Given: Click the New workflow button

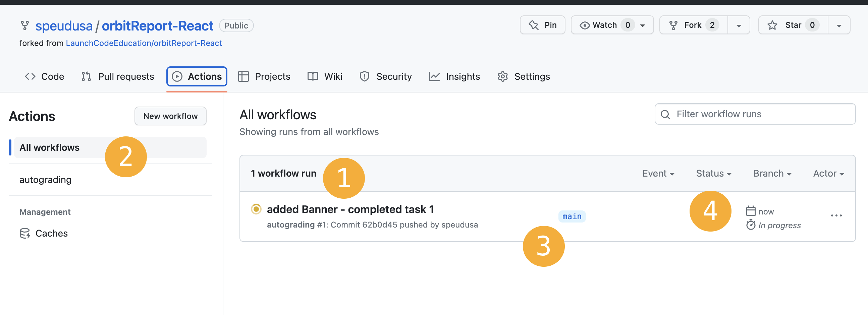Looking at the screenshot, I should coord(170,116).
